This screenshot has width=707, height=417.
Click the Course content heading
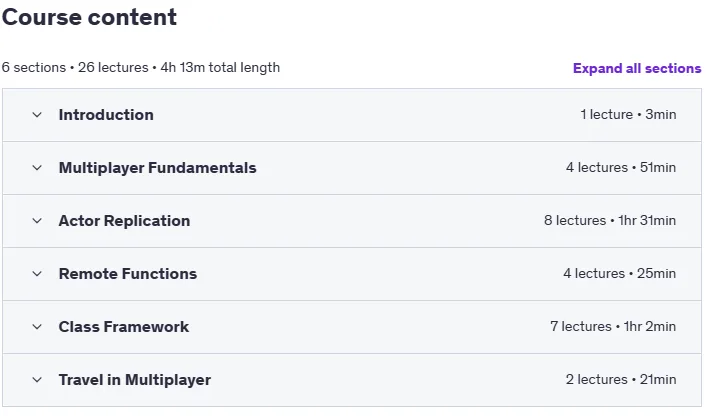coord(89,17)
